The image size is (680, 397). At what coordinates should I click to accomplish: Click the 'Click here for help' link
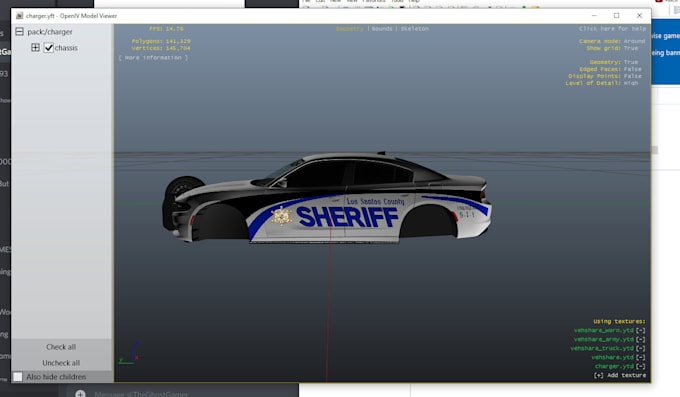coord(612,29)
